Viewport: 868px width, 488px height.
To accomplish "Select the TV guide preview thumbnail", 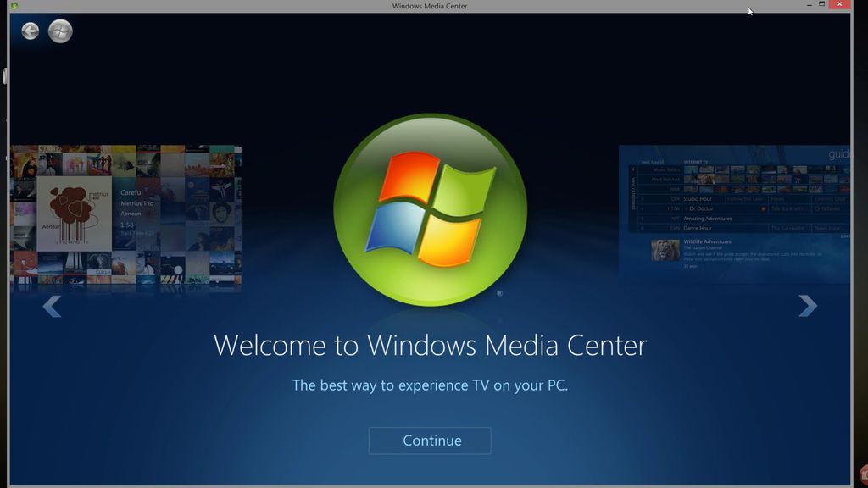I will (734, 214).
